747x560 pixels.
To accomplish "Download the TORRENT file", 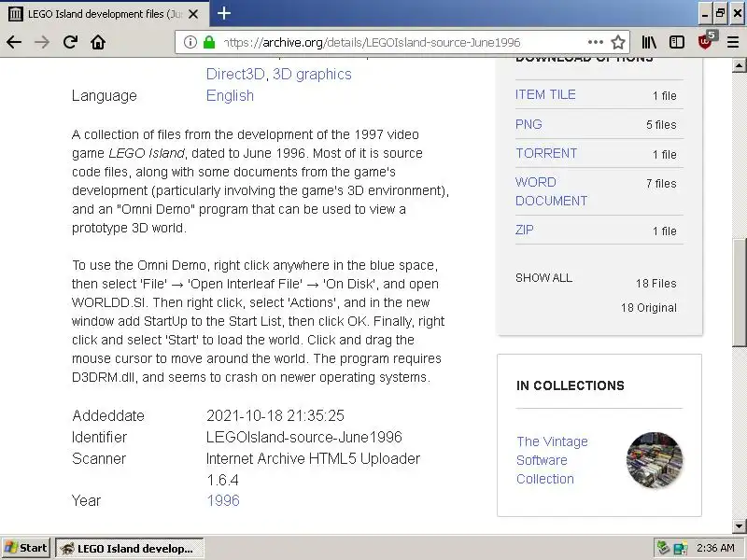I will [x=546, y=153].
